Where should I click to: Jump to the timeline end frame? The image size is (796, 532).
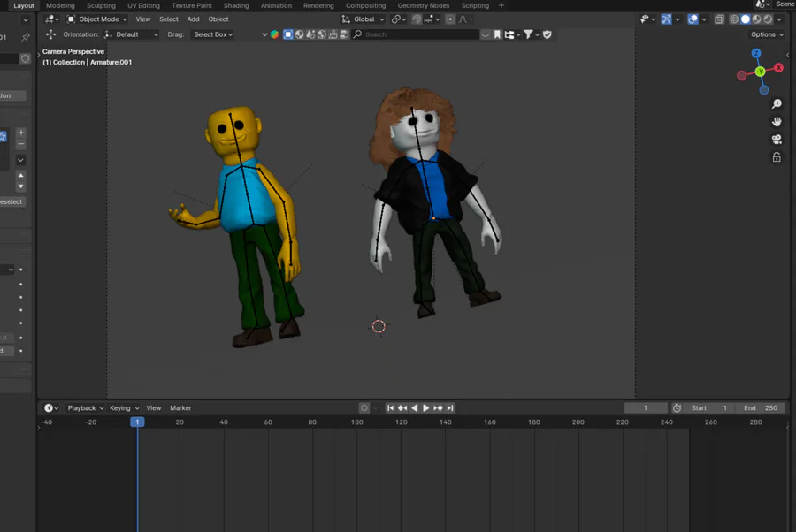[x=450, y=408]
